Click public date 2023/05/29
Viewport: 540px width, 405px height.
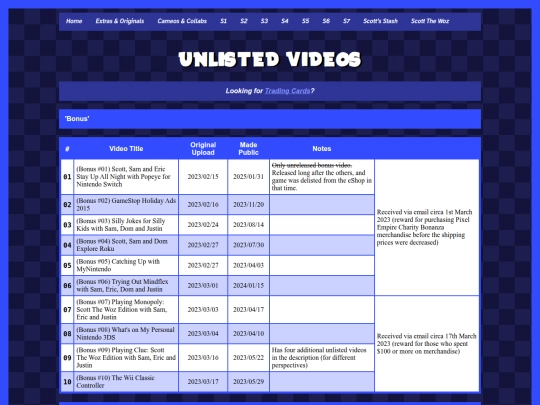click(248, 382)
